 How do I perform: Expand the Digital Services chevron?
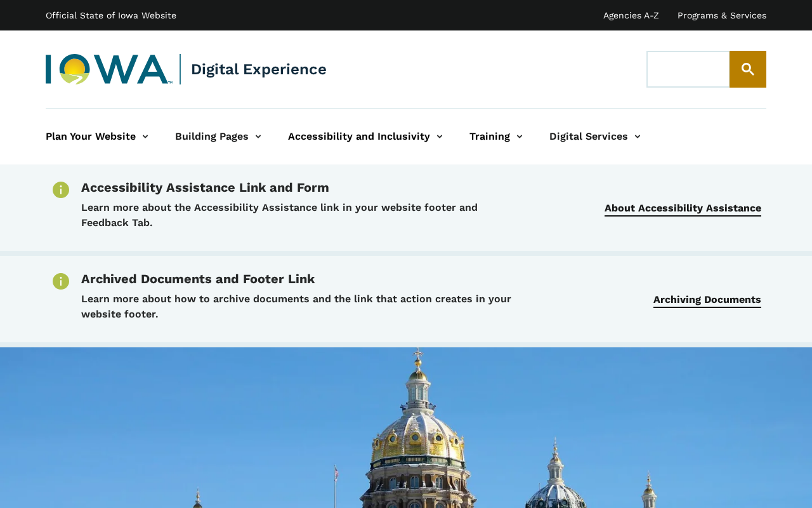click(x=638, y=137)
